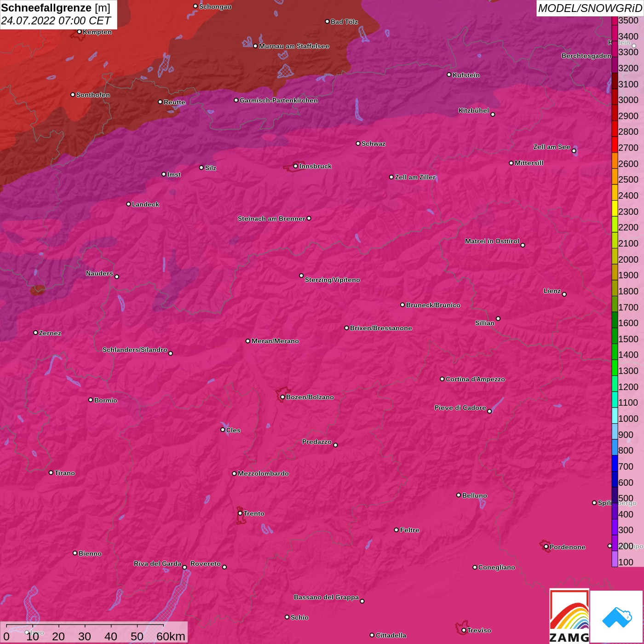Select the Cortina d'Ampezzo label
The image size is (644, 644).
tap(475, 379)
